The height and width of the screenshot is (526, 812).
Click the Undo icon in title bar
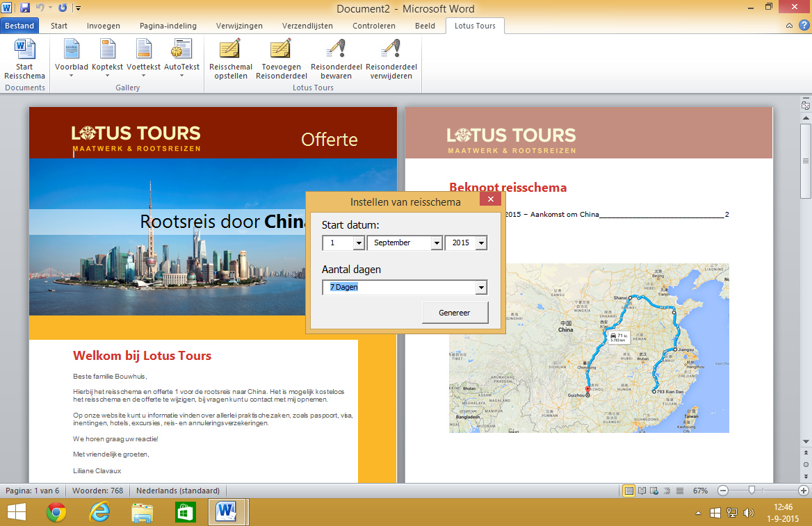(x=40, y=8)
